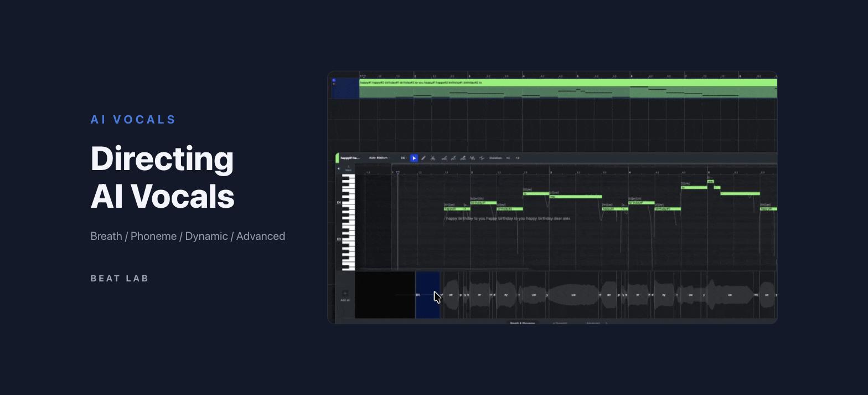Click the playhead marker in the piano roll ruler
The image size is (868, 395).
[397, 173]
